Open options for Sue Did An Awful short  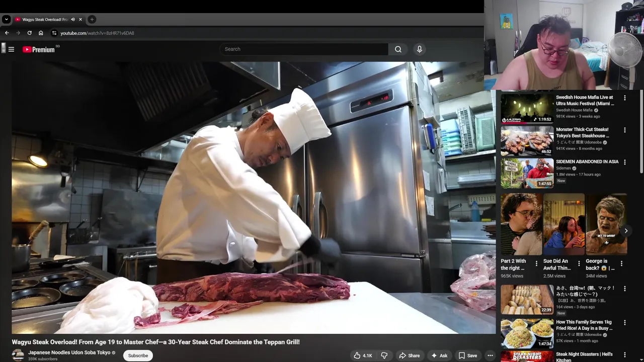coord(579,263)
